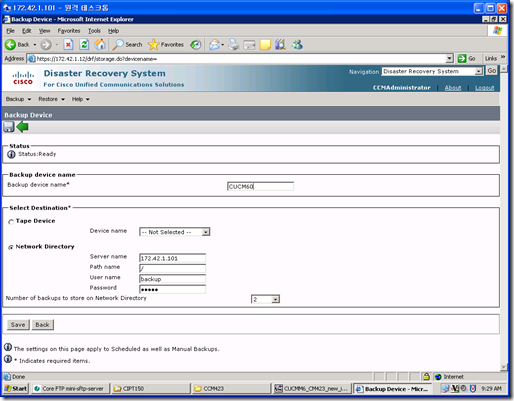The image size is (514, 401).
Task: Expand the Links toolbar chevron
Action: pyautogui.click(x=503, y=57)
